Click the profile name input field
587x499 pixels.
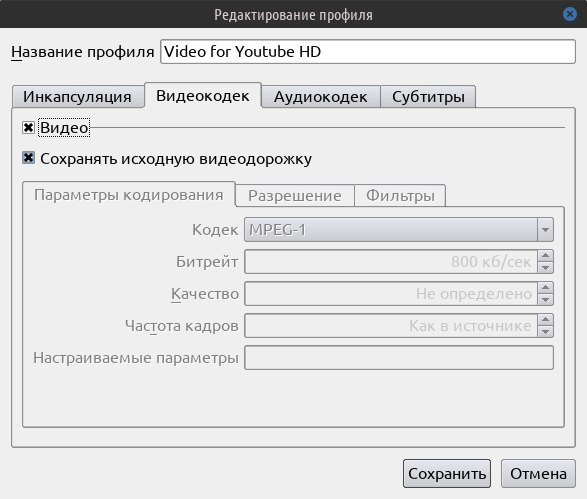click(368, 52)
